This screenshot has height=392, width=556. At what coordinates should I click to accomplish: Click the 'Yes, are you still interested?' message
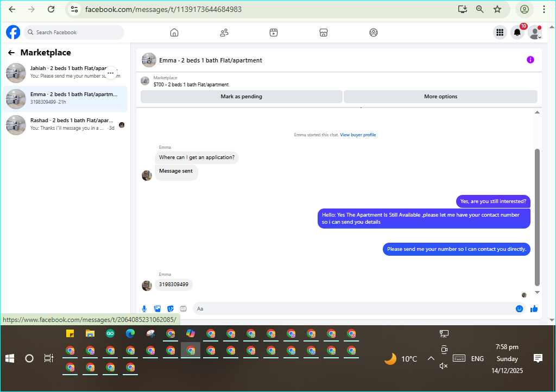click(x=493, y=201)
